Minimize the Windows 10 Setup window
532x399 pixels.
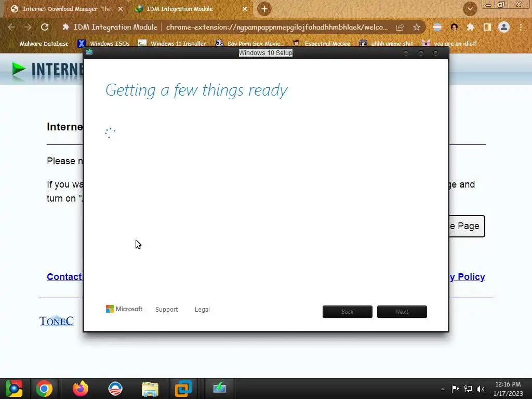click(x=406, y=53)
